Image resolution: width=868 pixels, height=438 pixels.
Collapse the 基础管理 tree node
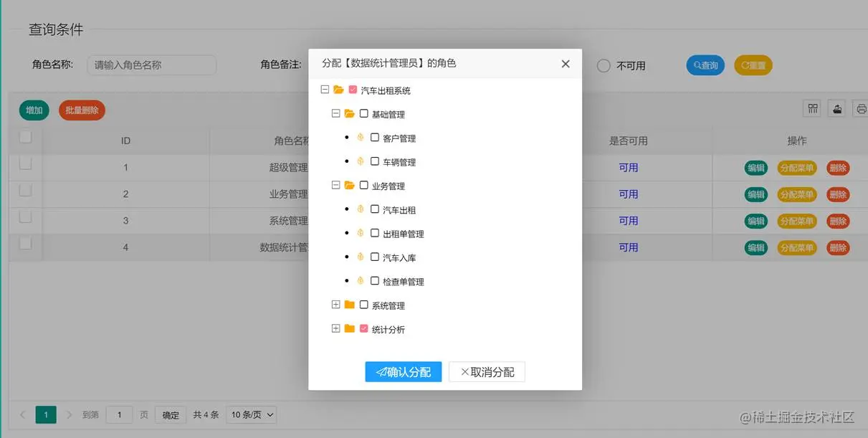(335, 113)
